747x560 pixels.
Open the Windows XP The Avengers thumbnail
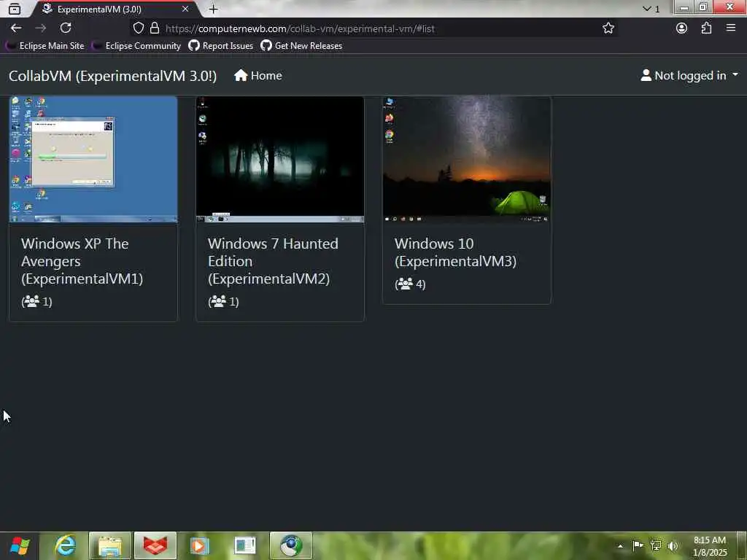click(x=93, y=160)
